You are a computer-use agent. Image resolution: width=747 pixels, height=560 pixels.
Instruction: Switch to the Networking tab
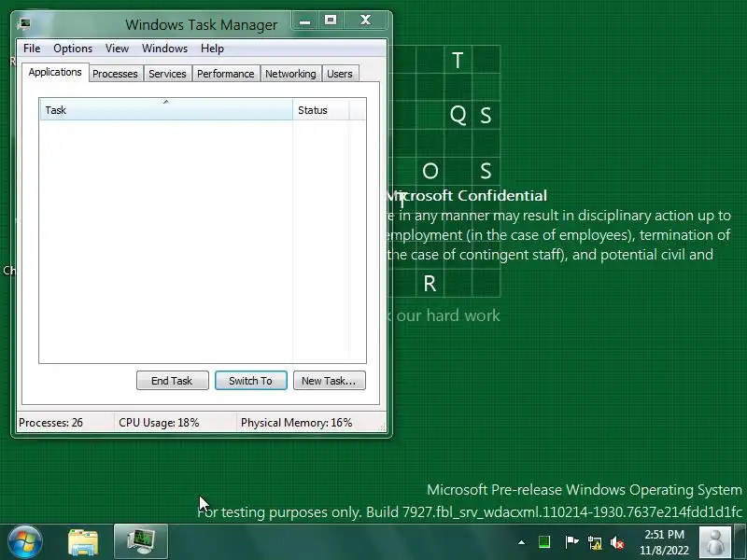290,74
